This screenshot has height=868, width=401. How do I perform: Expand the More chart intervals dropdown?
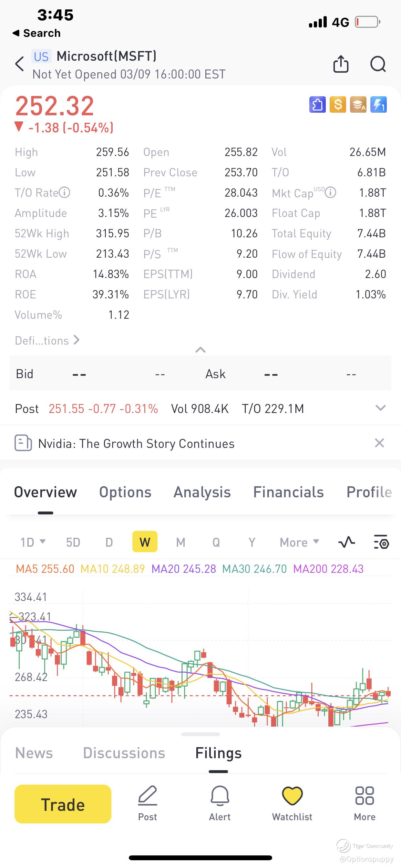click(299, 542)
